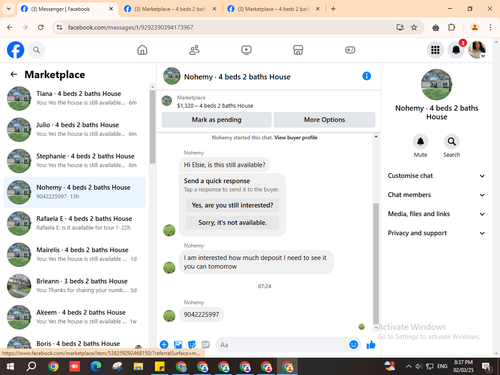The image size is (500, 375).
Task: Open Brieann's 3 beds 2 baths conversation
Action: point(74,286)
